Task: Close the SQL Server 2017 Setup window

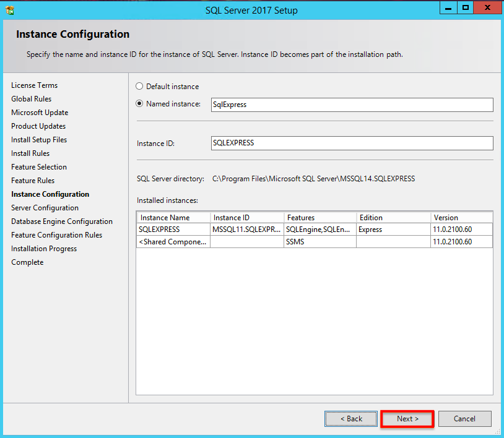Action: (487, 8)
